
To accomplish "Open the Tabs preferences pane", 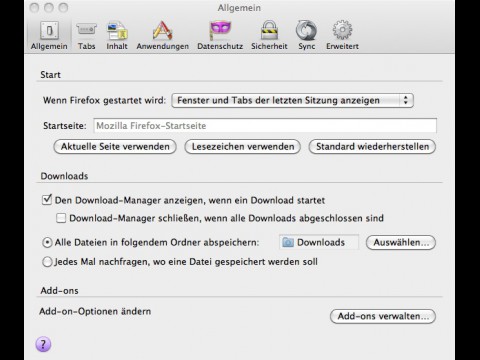I will [x=86, y=36].
